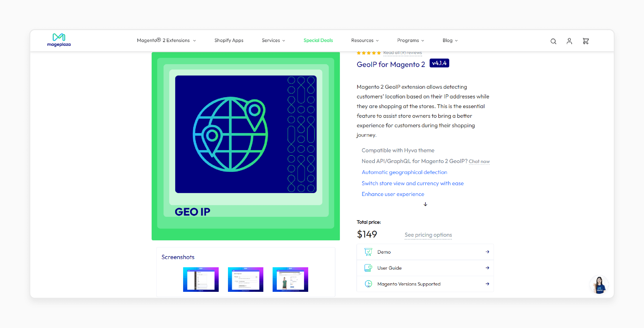This screenshot has width=644, height=328.
Task: Click the Special Deals navigation link
Action: click(x=318, y=40)
